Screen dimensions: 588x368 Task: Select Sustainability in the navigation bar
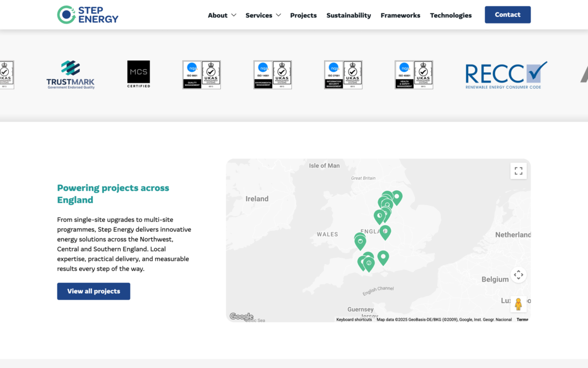349,15
